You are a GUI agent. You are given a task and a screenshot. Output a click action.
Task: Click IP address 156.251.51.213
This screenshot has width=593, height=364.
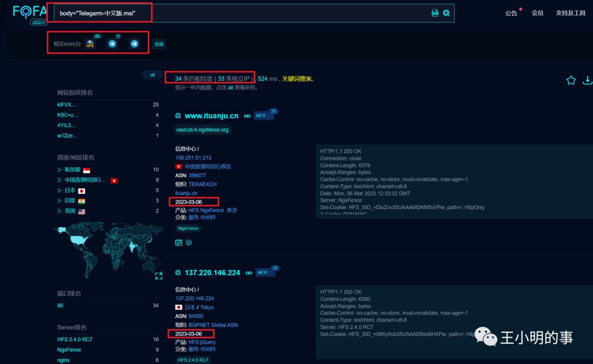[193, 158]
